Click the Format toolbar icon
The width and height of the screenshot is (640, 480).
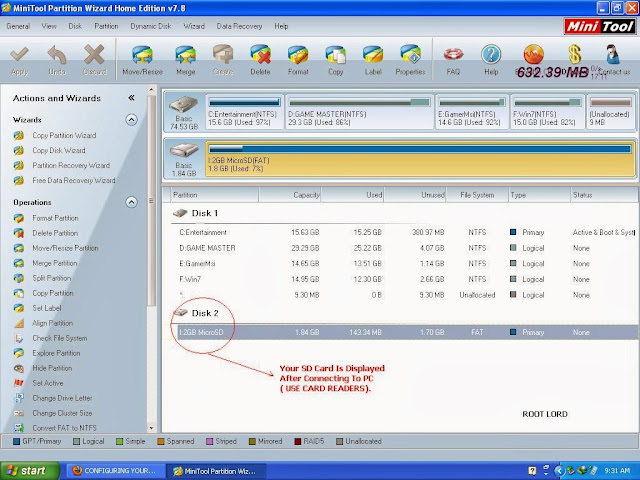[298, 55]
